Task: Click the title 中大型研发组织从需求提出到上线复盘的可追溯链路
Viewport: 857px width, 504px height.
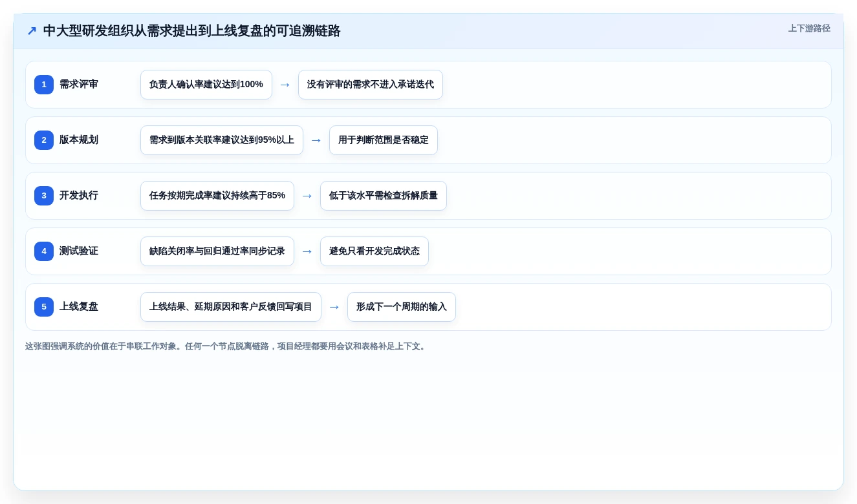Action: (191, 31)
